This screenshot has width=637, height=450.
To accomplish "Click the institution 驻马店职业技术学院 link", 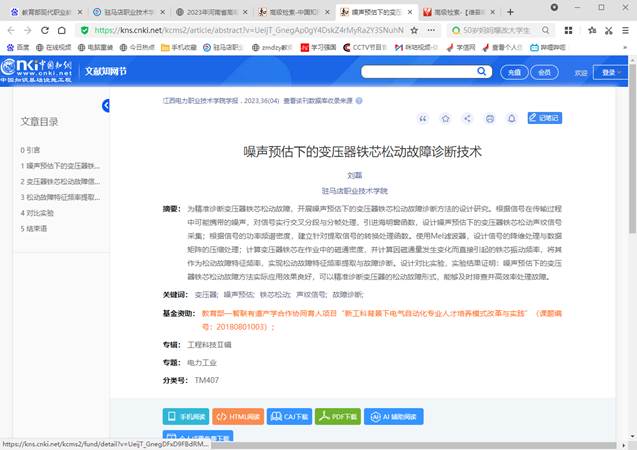I will 355,191.
